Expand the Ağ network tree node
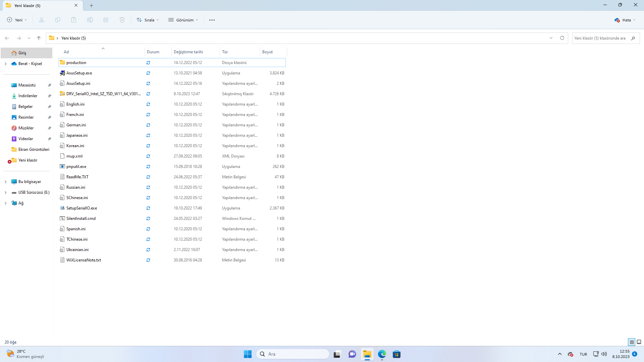 pyautogui.click(x=5, y=203)
